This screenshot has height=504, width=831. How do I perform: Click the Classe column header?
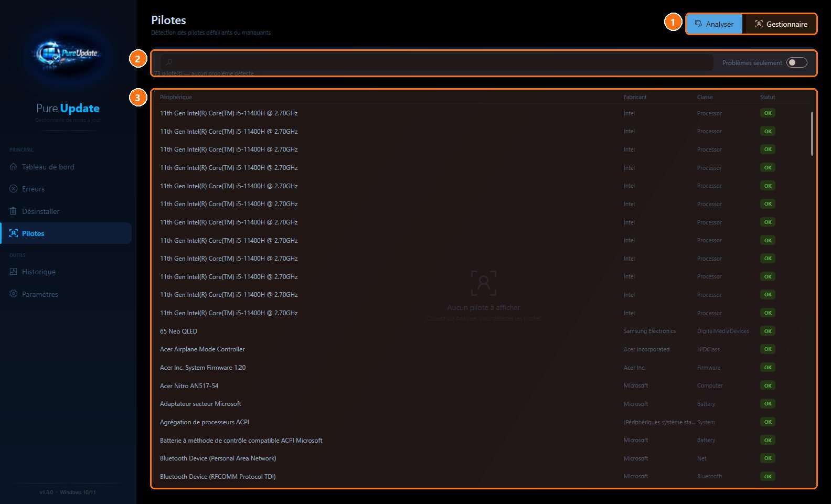pos(705,97)
